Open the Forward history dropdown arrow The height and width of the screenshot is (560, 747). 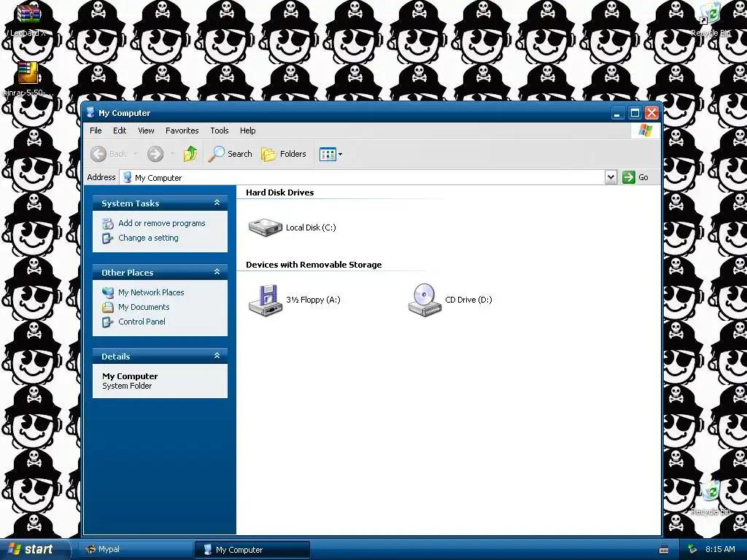[172, 154]
